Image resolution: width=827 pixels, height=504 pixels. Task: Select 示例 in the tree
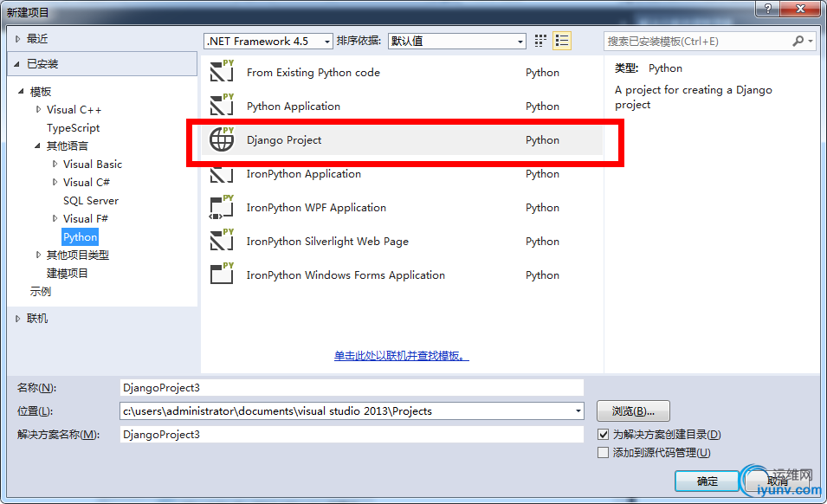(x=40, y=292)
